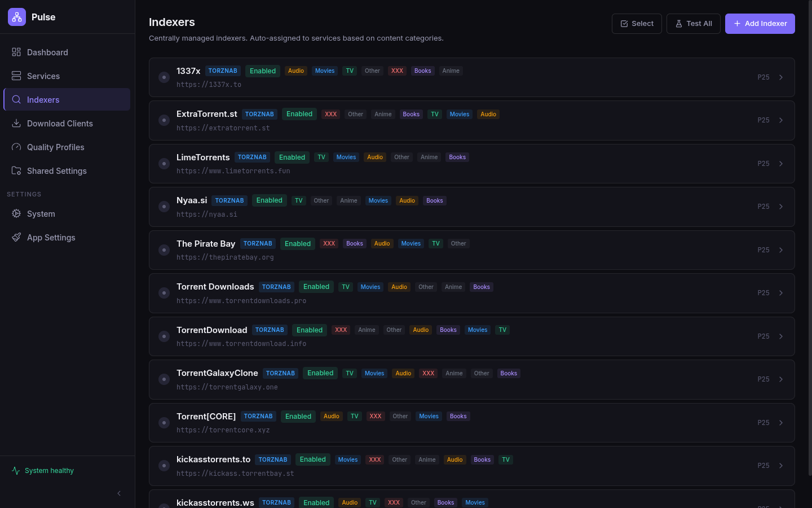This screenshot has width=812, height=508.
Task: Open System settings
Action: click(67, 214)
